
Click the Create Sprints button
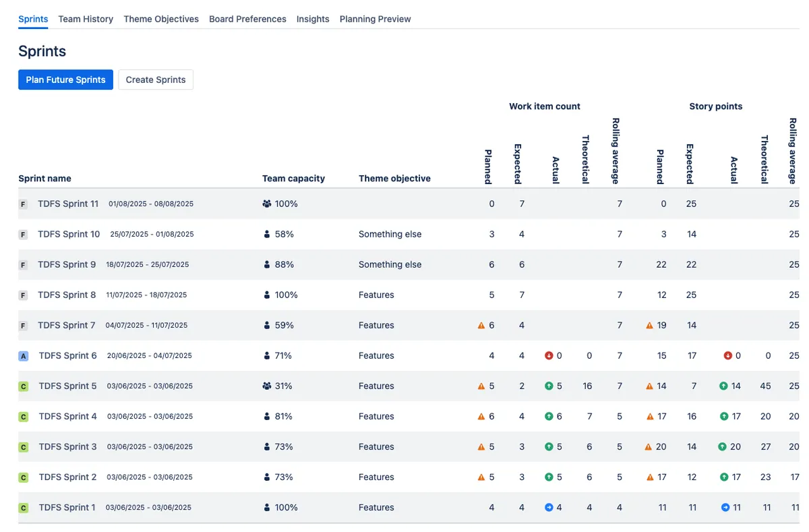pos(156,80)
